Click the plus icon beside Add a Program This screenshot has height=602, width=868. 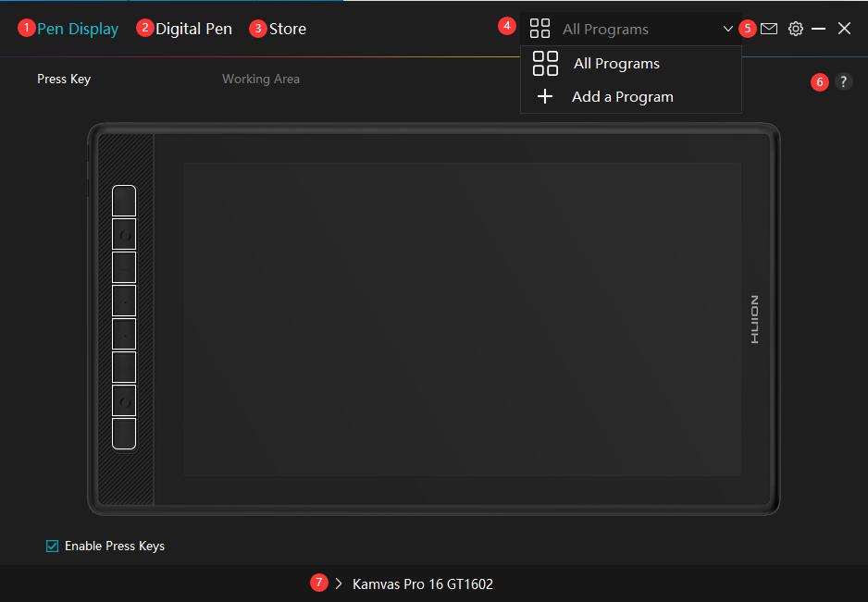(545, 96)
